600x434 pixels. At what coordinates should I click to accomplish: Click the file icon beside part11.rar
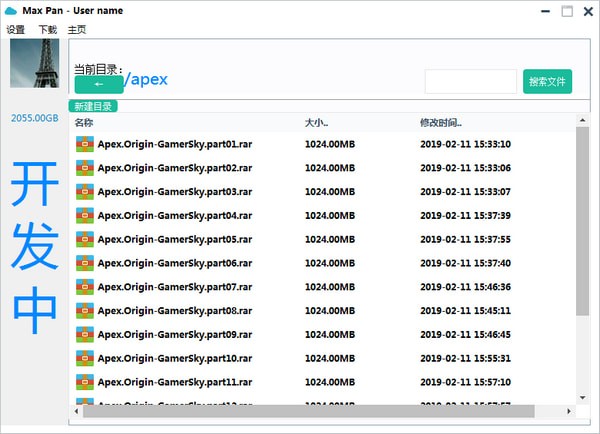(x=84, y=382)
